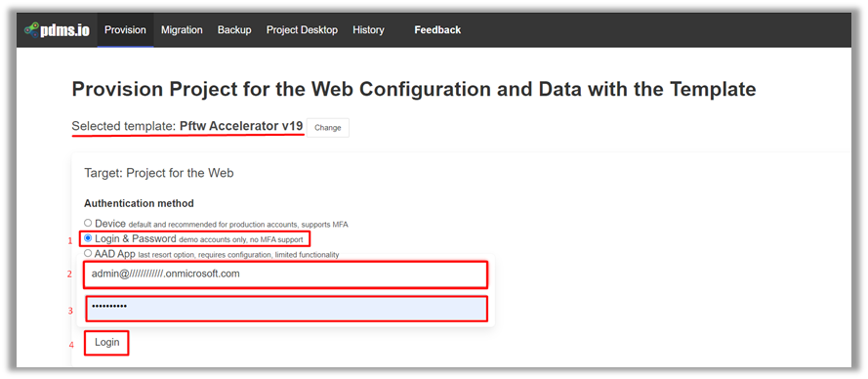Go to Project Desktop tab
The width and height of the screenshot is (868, 379).
(x=302, y=30)
